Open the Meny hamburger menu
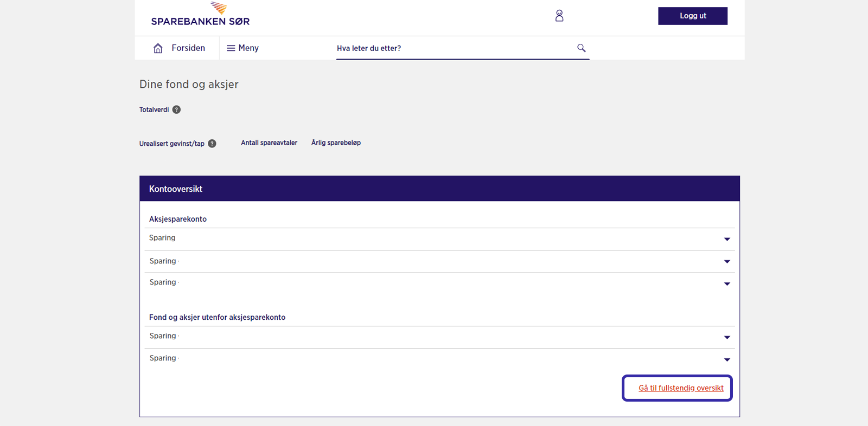The height and width of the screenshot is (426, 868). point(242,48)
